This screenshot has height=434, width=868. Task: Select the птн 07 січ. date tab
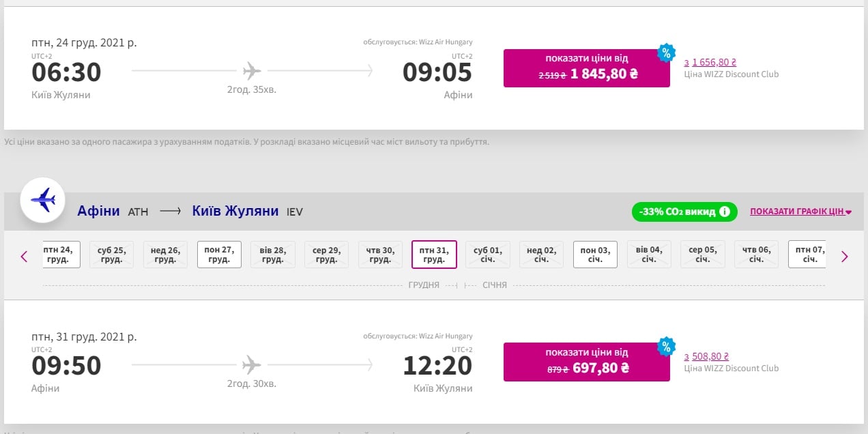click(807, 255)
